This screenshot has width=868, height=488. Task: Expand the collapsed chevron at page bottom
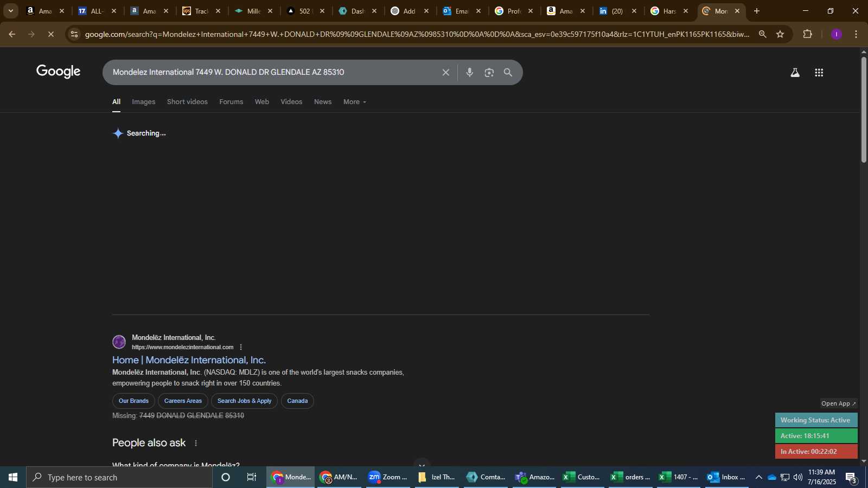point(422,465)
